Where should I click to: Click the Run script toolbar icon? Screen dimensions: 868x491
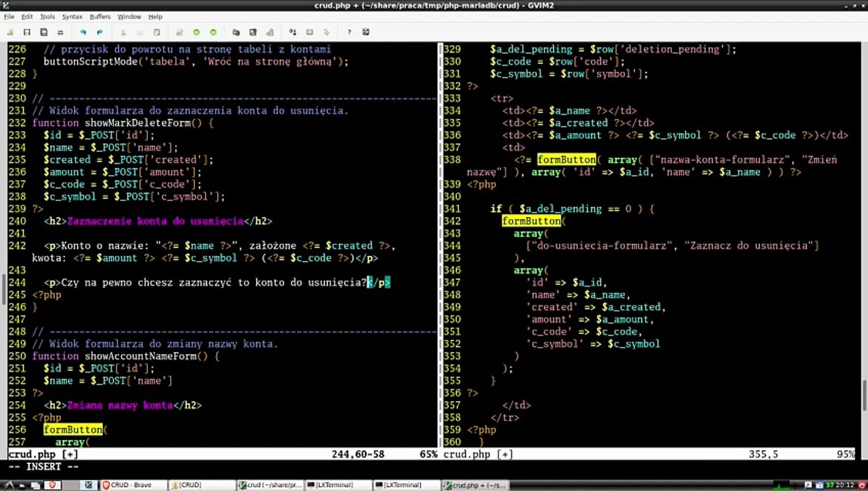pyautogui.click(x=270, y=32)
